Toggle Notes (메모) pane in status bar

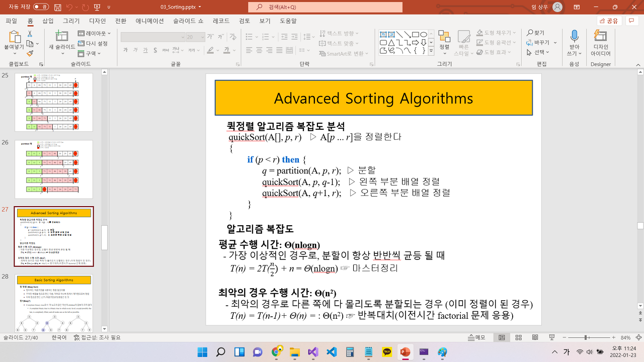(x=476, y=337)
